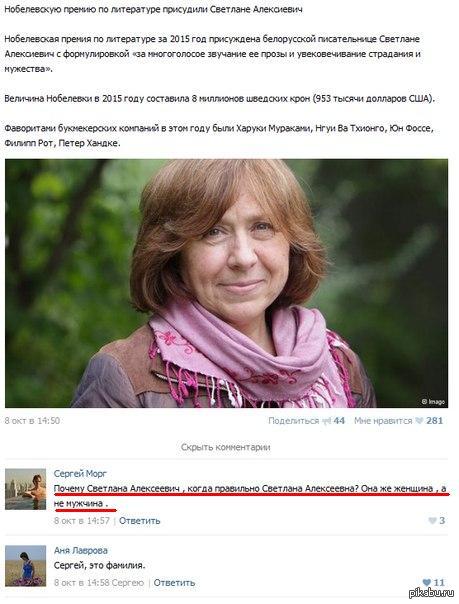Click the share count number 44
The image size is (459, 604).
[x=339, y=421]
